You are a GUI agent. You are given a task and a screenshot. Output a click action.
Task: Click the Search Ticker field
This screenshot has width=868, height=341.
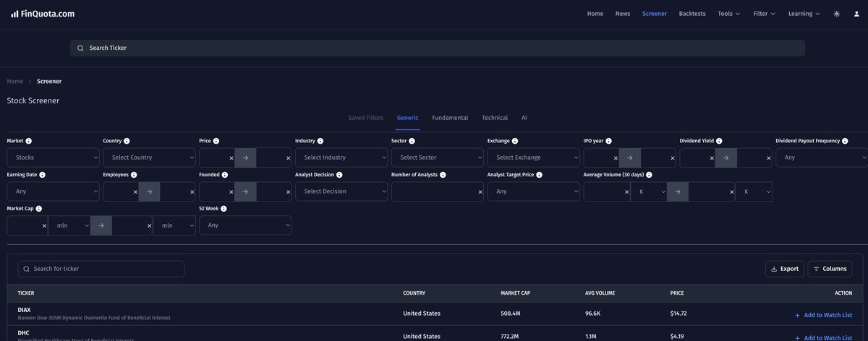click(438, 48)
